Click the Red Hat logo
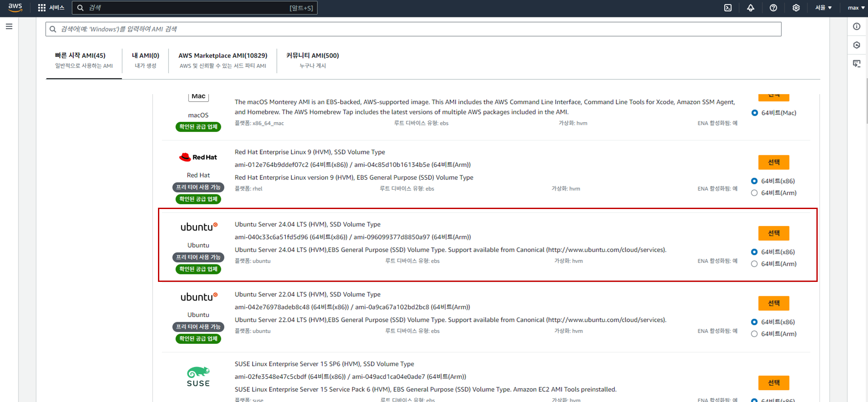The height and width of the screenshot is (402, 868). (x=198, y=157)
